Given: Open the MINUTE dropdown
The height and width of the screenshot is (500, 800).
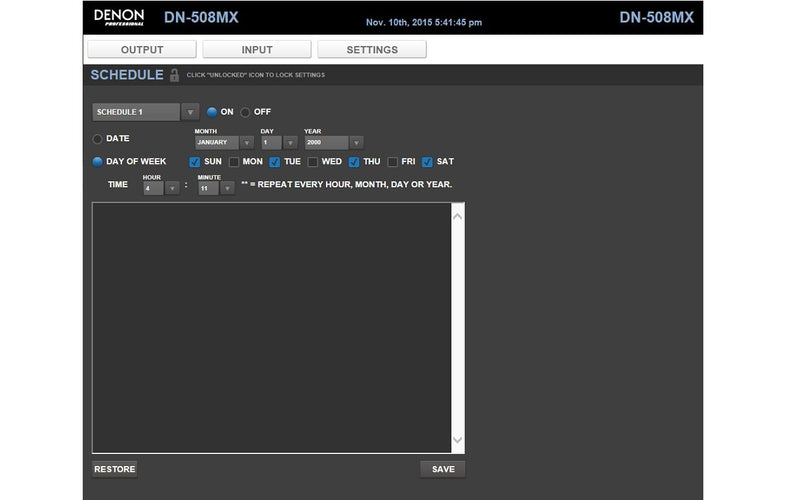Looking at the screenshot, I should [x=216, y=187].
